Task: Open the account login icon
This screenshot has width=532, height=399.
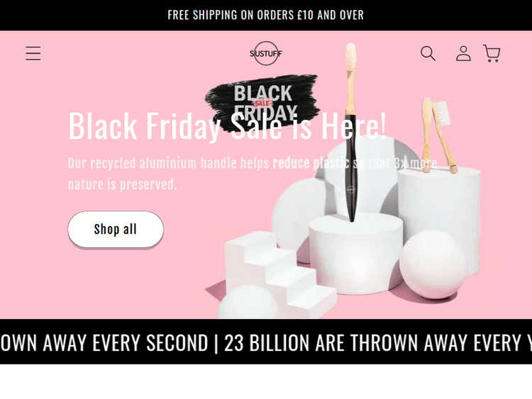Action: tap(463, 54)
